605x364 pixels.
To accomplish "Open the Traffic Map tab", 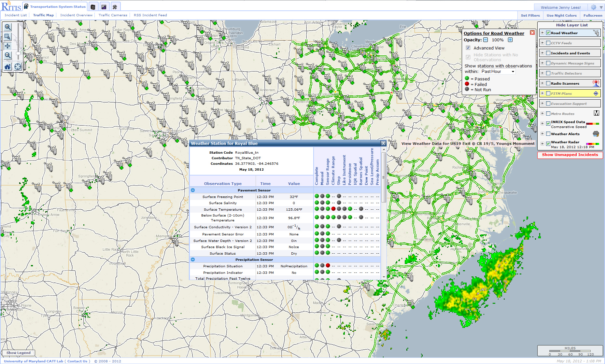I will point(43,15).
